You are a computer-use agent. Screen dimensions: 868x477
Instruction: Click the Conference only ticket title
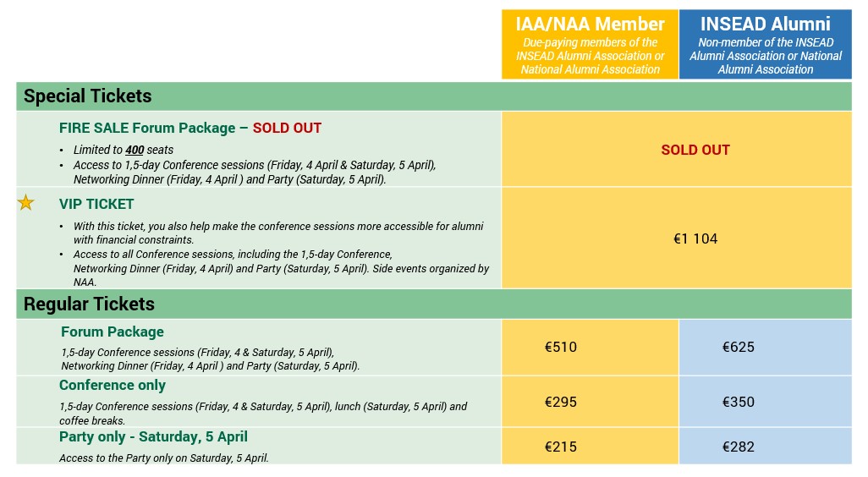point(113,385)
